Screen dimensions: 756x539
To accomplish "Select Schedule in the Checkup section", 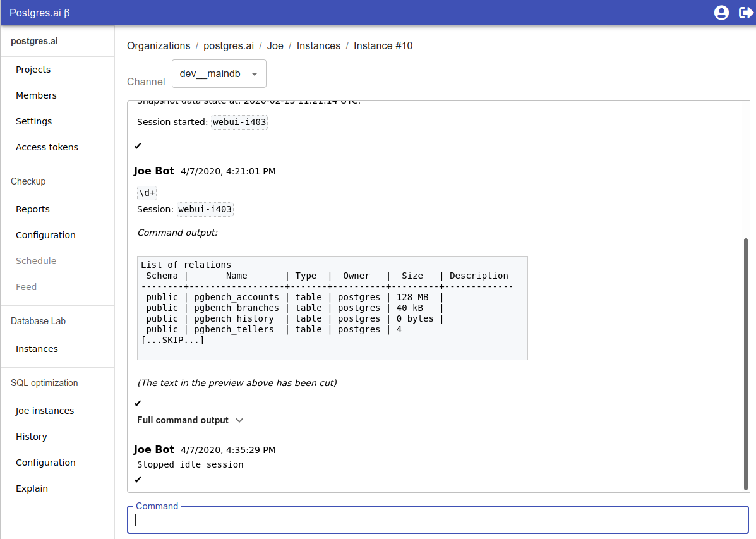I will coord(36,261).
